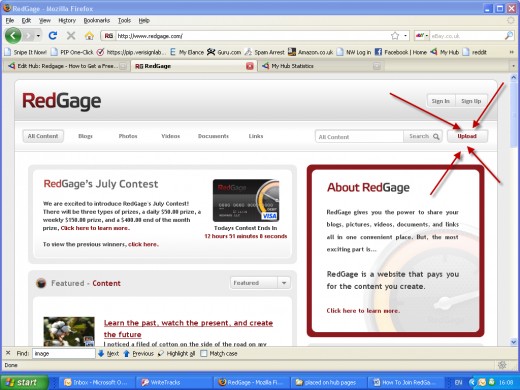
Task: Expand the address bar history dropdown
Action: (x=405, y=36)
